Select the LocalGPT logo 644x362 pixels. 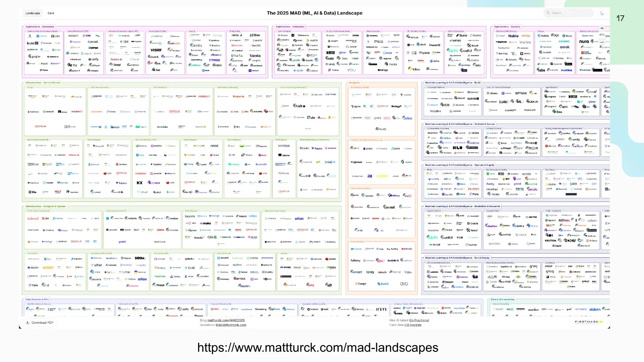click(510, 110)
